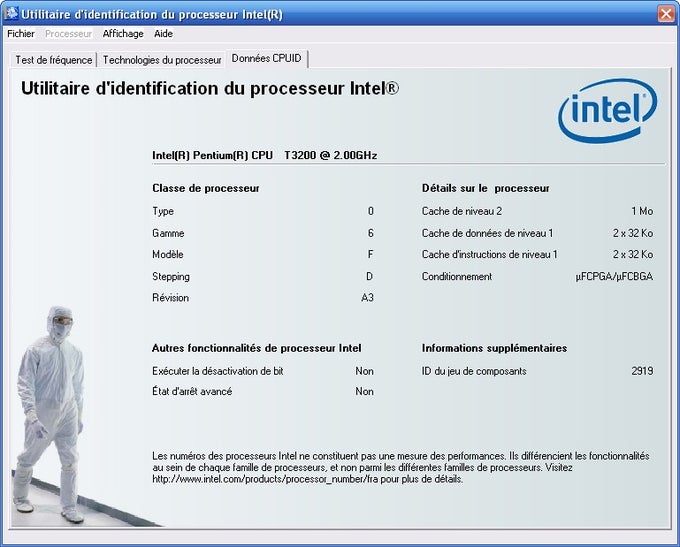Image resolution: width=680 pixels, height=547 pixels.
Task: Click the processor name Pentium T3200 text
Action: (265, 155)
